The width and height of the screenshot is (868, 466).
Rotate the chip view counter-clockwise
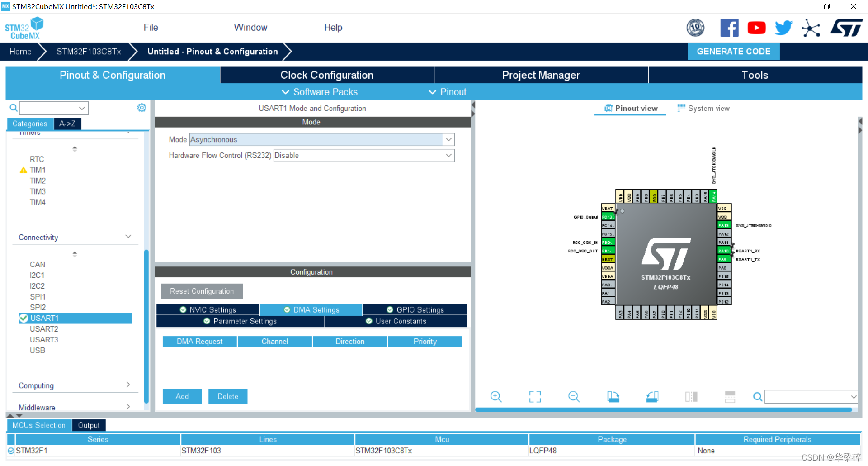click(652, 397)
